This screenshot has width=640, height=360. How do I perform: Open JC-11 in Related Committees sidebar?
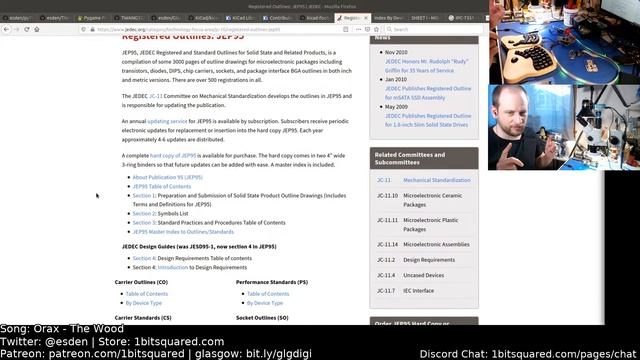pos(384,180)
